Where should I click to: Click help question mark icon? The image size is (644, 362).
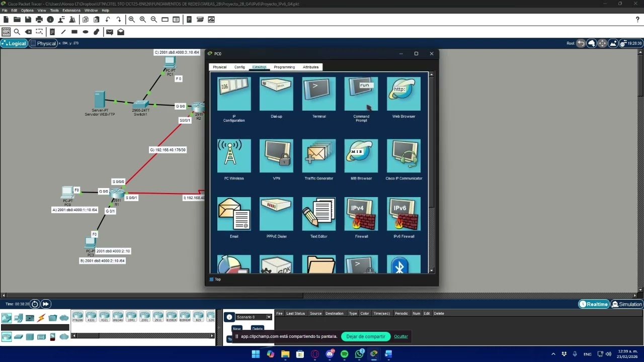(637, 20)
